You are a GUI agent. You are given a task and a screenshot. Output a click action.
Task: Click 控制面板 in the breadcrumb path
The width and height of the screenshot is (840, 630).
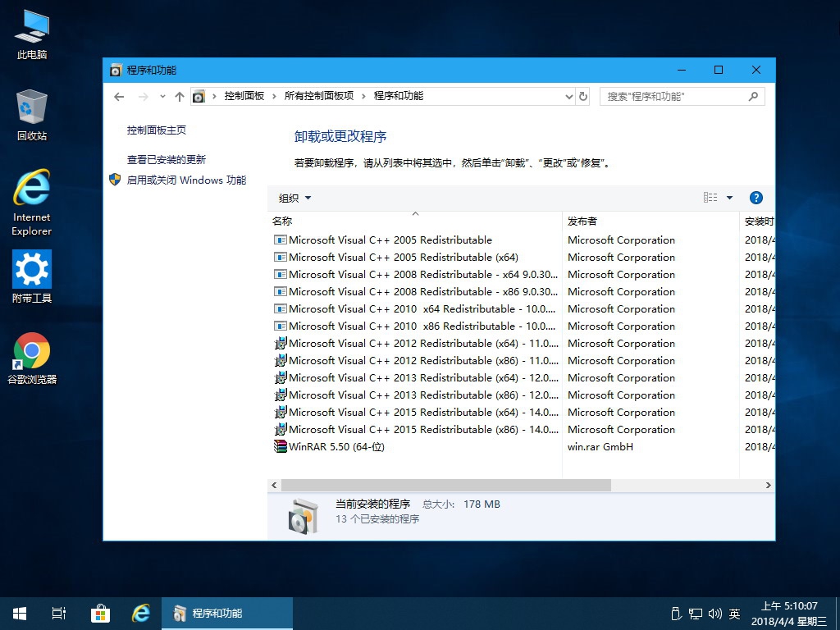(x=244, y=96)
